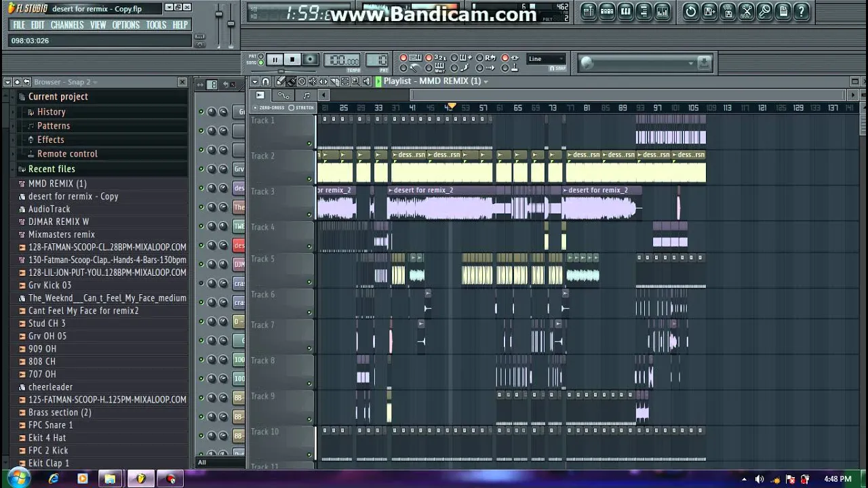Image resolution: width=868 pixels, height=488 pixels.
Task: Open the piano roll view icon
Action: (625, 11)
